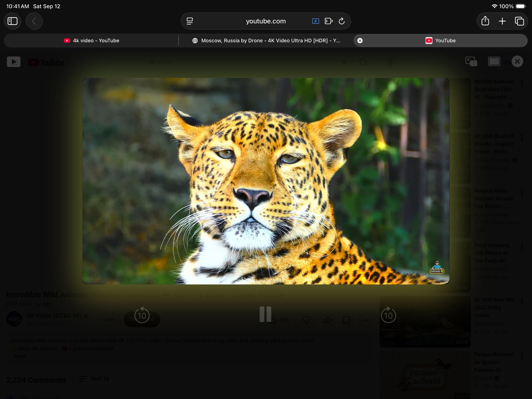Go to YouTube home via the logo

(47, 62)
